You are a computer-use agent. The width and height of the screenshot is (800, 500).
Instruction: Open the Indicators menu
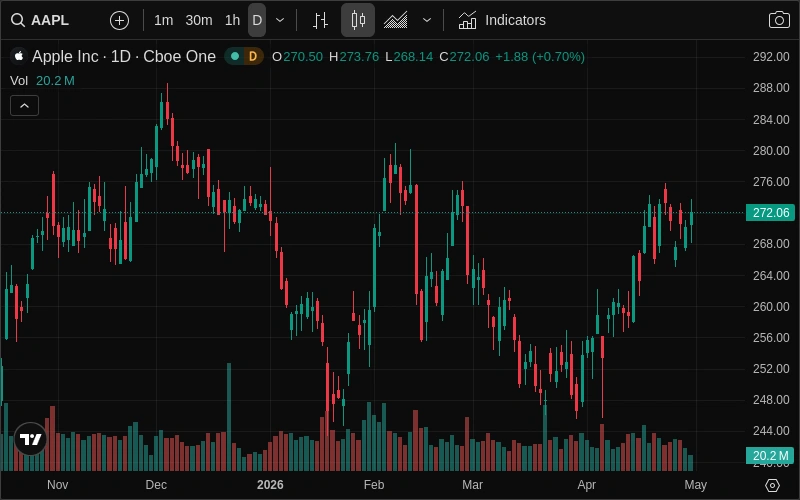(x=503, y=20)
